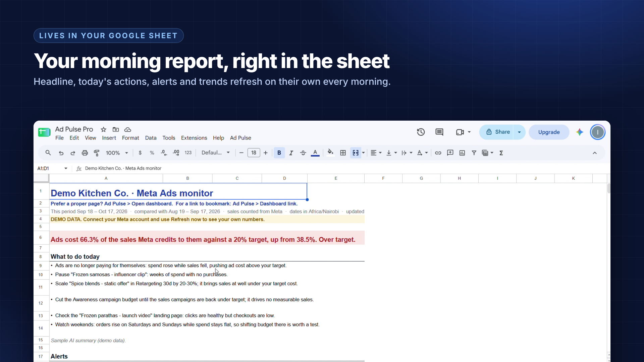Click the Share button
The height and width of the screenshot is (362, 644).
click(x=497, y=132)
